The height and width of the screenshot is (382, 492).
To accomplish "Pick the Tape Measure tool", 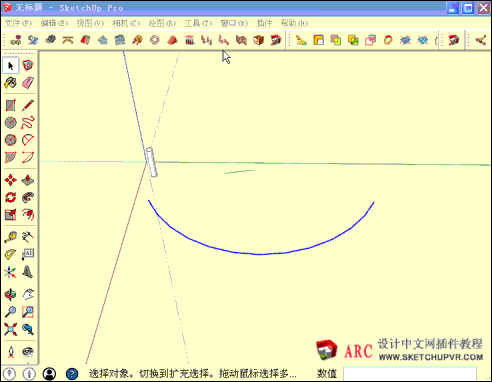I will 11,237.
